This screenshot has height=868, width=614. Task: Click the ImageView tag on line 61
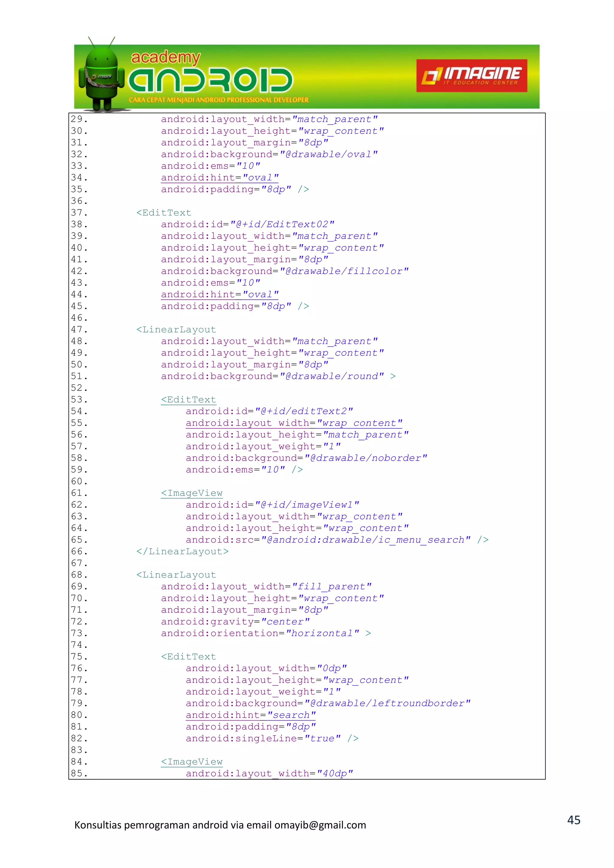pyautogui.click(x=192, y=493)
